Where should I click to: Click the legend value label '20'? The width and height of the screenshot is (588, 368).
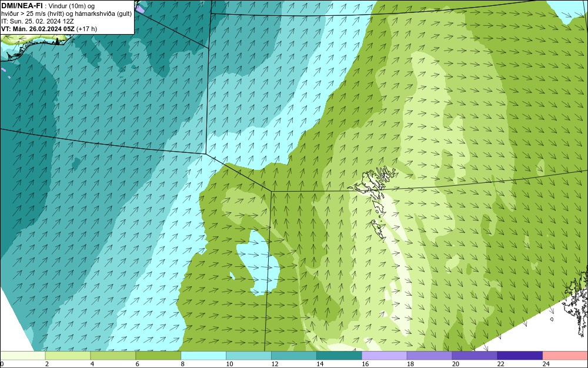(x=456, y=364)
